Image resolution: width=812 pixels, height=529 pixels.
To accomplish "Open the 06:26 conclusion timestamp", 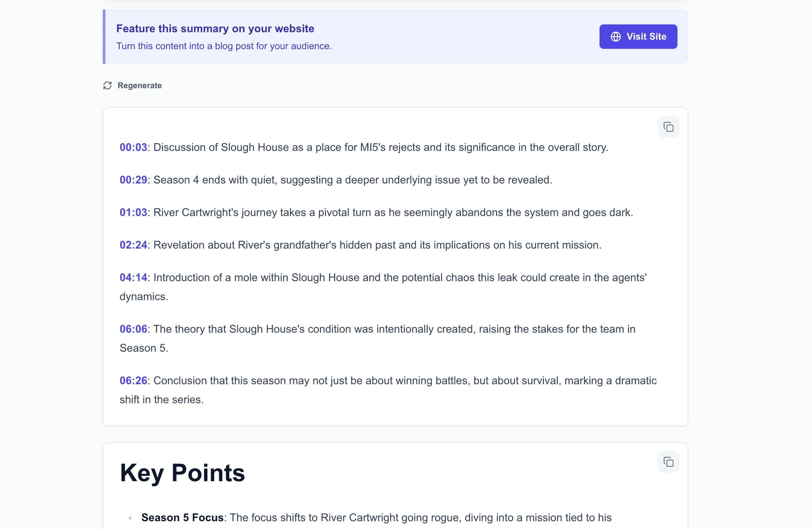I will coord(133,380).
